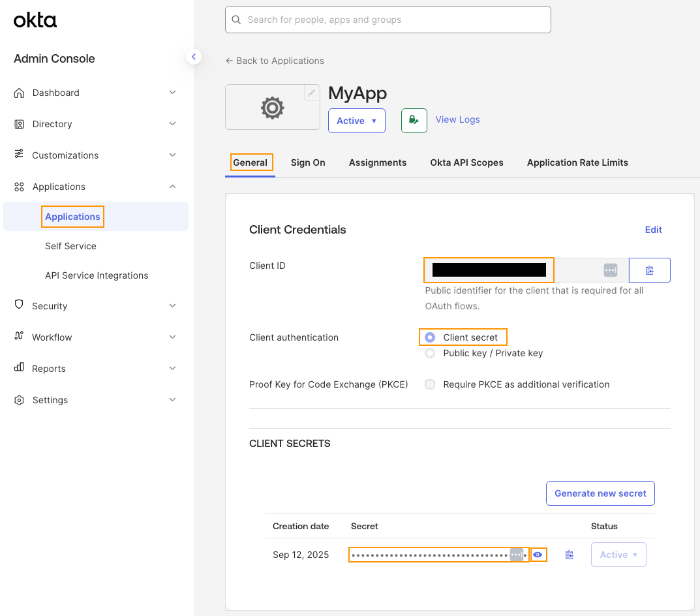Click the Settings gear icon in sidebar
700x616 pixels.
19,400
